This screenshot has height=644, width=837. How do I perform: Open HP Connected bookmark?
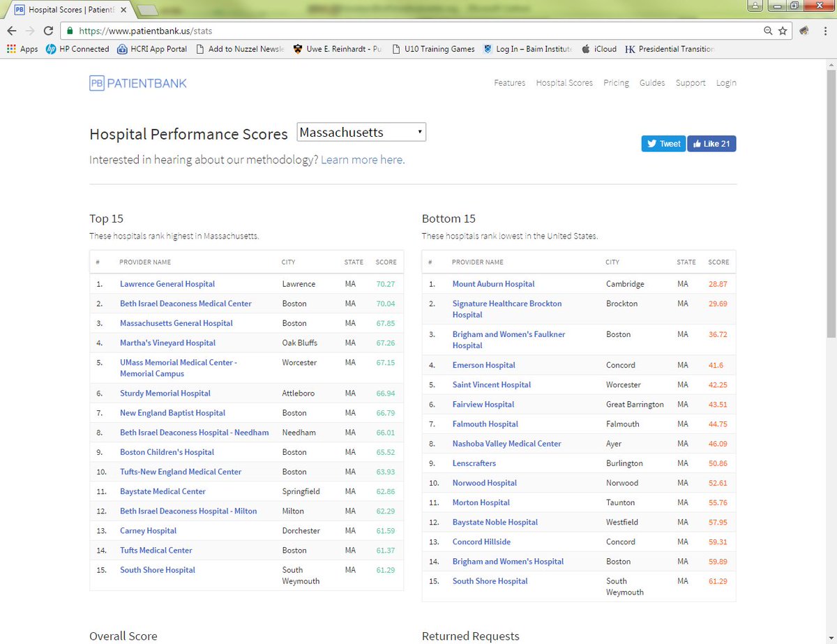[x=77, y=49]
